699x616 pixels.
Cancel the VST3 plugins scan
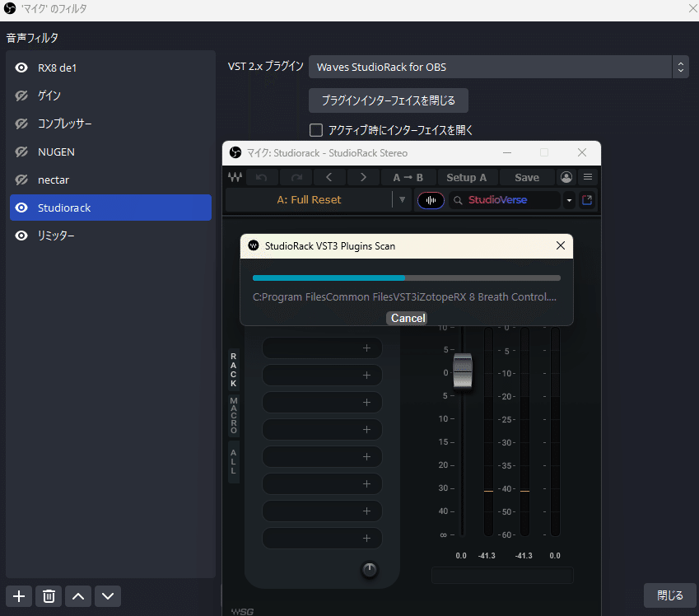(x=407, y=318)
